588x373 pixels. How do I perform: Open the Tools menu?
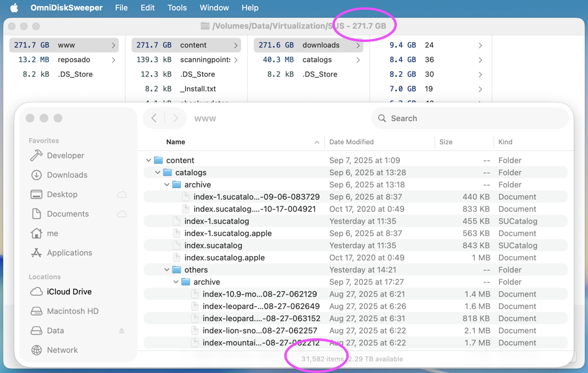click(x=177, y=8)
